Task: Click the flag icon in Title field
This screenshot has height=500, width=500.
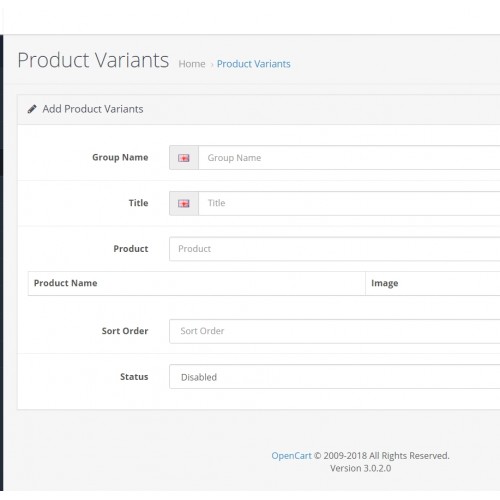Action: (184, 203)
